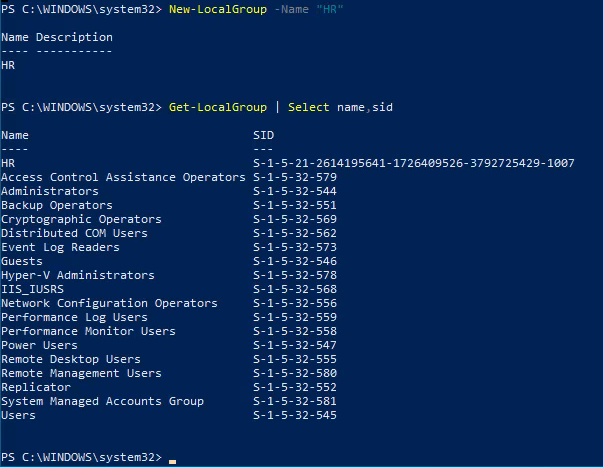Click the Backup Operators row name
The height and width of the screenshot is (467, 603).
56,205
